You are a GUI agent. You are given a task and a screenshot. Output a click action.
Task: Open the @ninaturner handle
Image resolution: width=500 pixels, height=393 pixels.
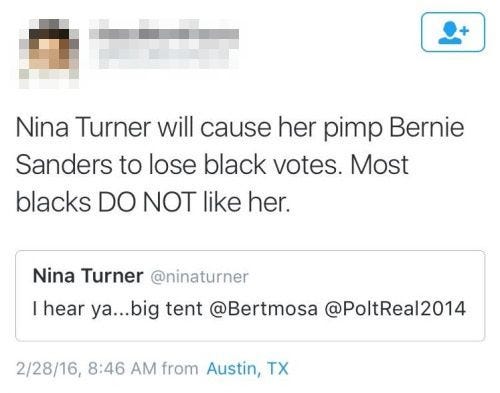(x=200, y=277)
